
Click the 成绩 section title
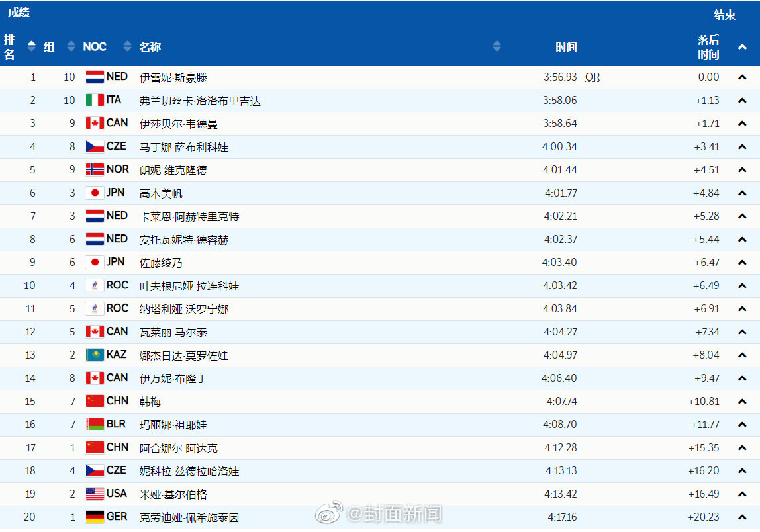click(19, 12)
